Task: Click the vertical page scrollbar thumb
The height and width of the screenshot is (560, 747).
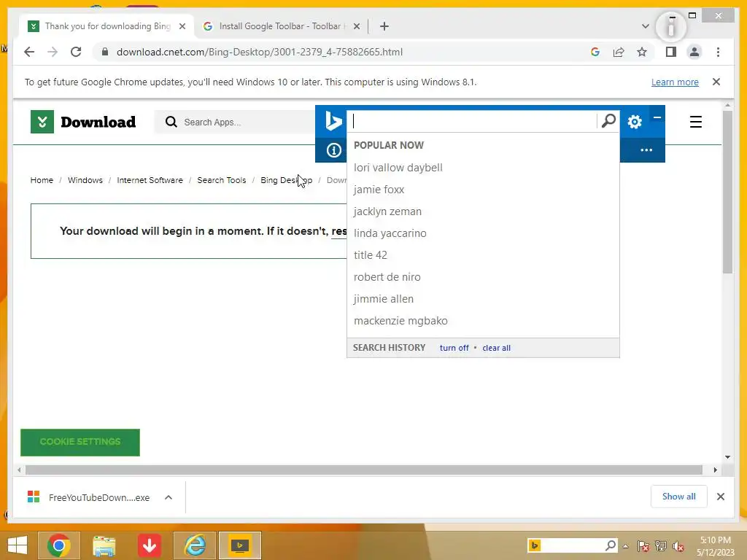Action: tap(727, 192)
